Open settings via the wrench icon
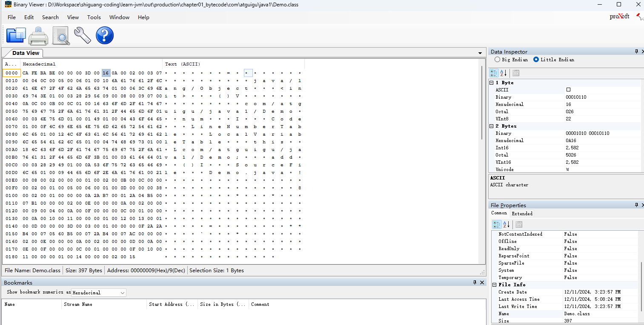 pos(83,35)
